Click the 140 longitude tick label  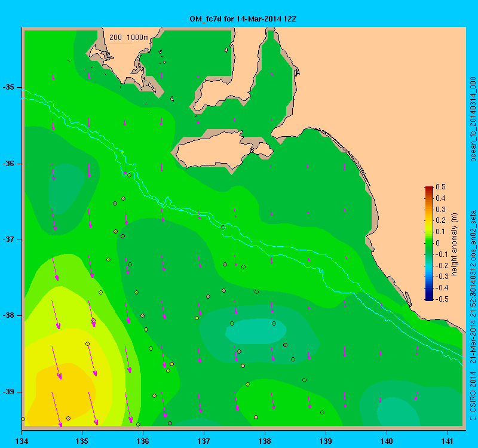pyautogui.click(x=387, y=441)
